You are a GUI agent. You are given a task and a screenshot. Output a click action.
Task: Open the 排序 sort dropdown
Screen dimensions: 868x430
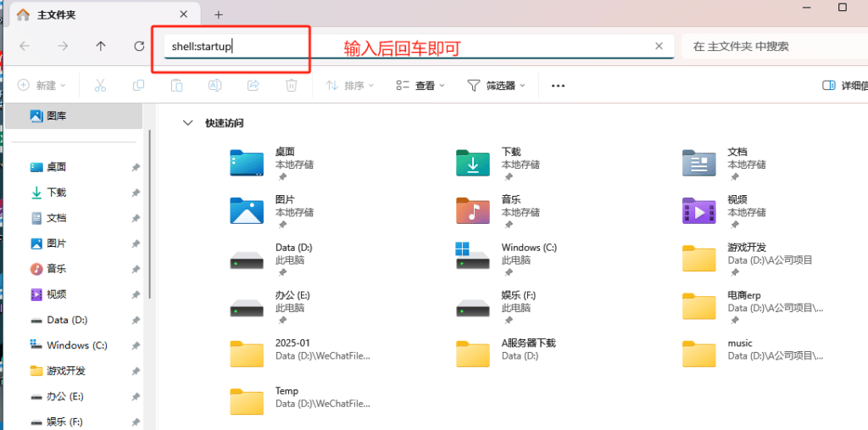[x=349, y=86]
